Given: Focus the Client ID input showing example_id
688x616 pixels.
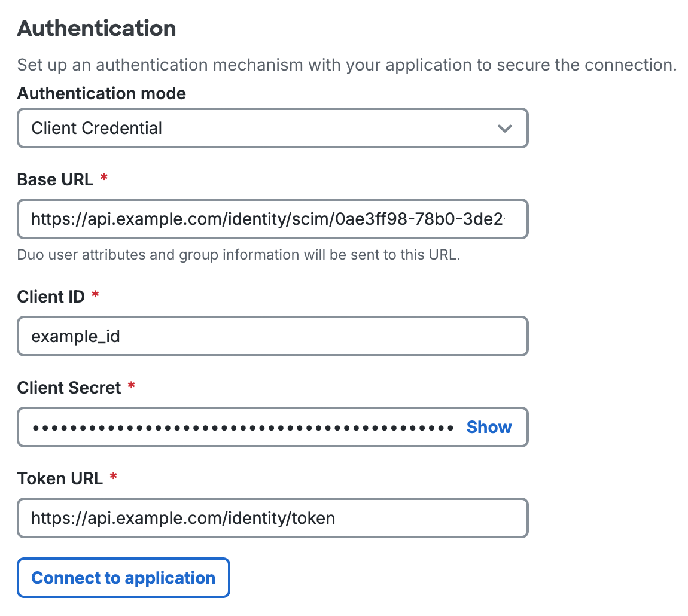Looking at the screenshot, I should coord(273,336).
